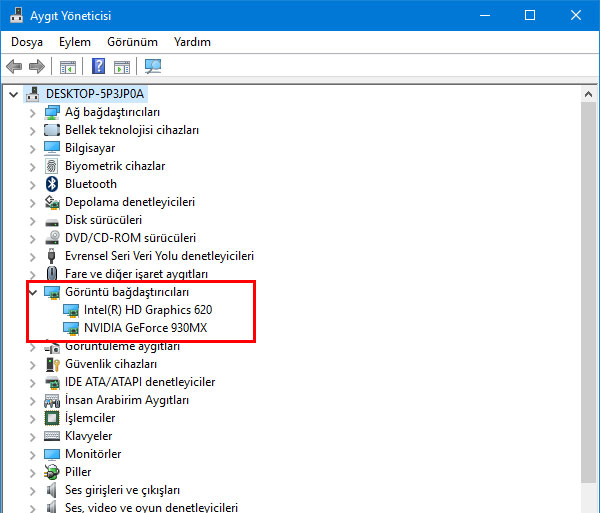Select DESKTOP-5P3JP0A computer name text
600x513 pixels.
[95, 94]
